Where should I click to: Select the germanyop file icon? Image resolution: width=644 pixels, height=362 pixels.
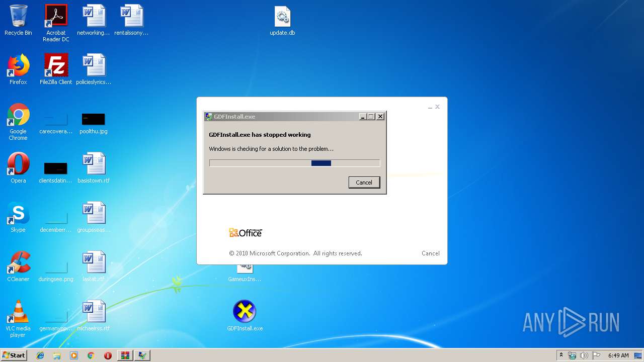coord(56,322)
